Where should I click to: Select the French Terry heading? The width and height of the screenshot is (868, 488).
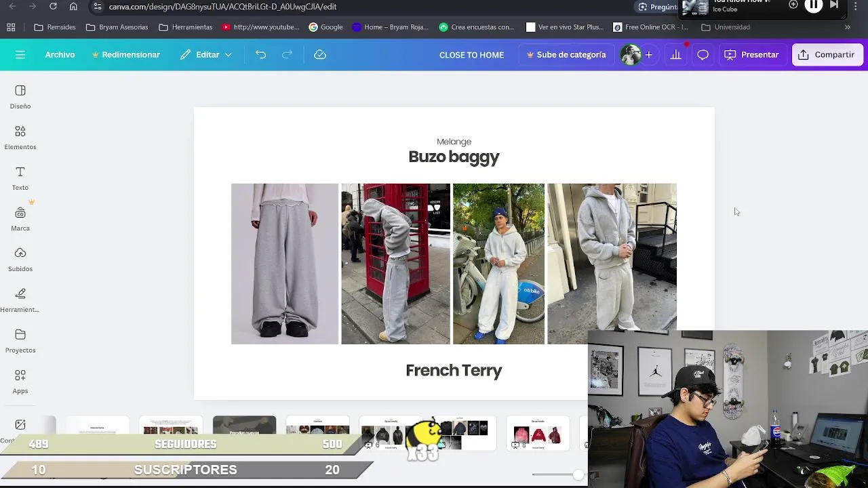click(x=454, y=370)
